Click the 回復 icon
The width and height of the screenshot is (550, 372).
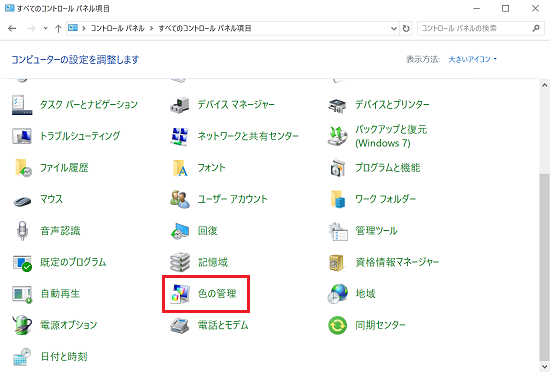coord(180,231)
